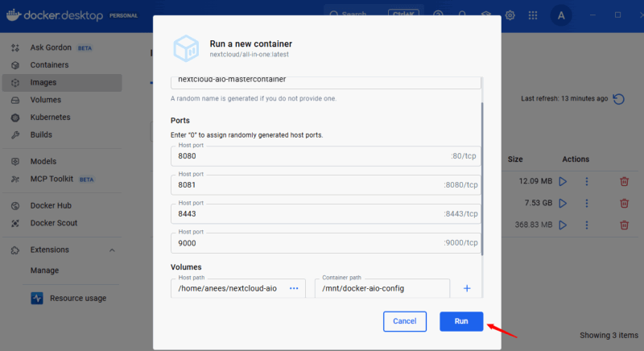Browse host path with the three-dots button
The height and width of the screenshot is (351, 644).
(x=294, y=288)
